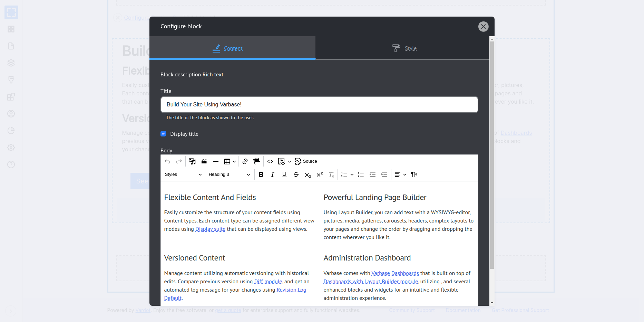
Task: Toggle bold formatting
Action: point(261,174)
